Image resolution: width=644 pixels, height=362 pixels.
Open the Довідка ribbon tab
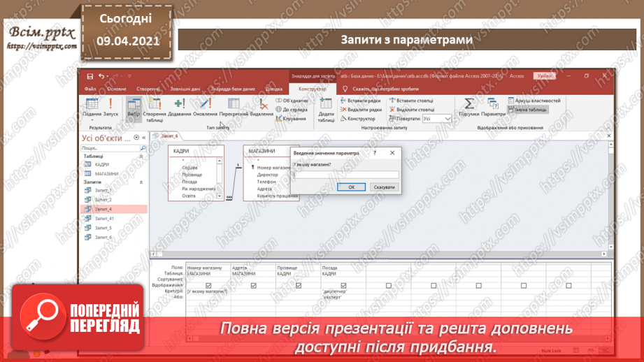point(274,89)
